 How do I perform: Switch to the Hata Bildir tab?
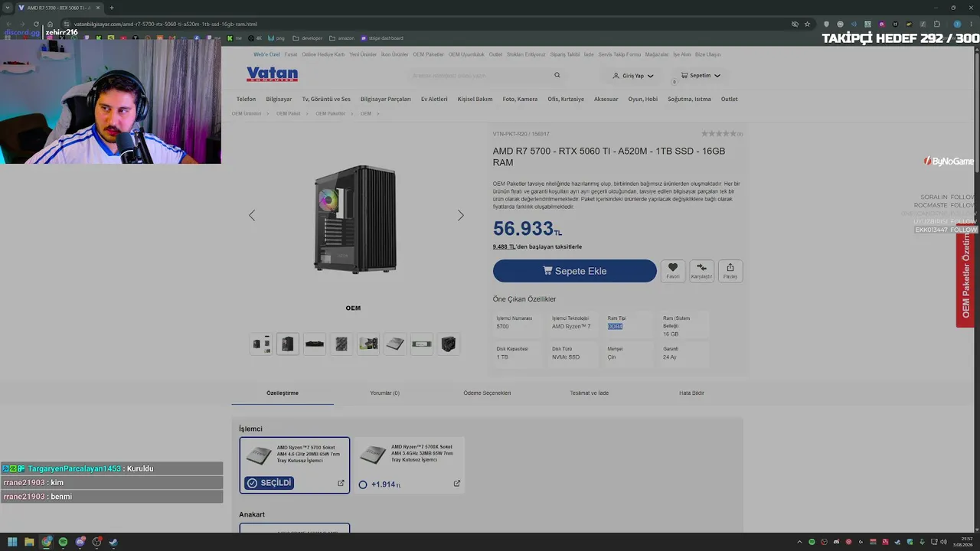point(691,393)
